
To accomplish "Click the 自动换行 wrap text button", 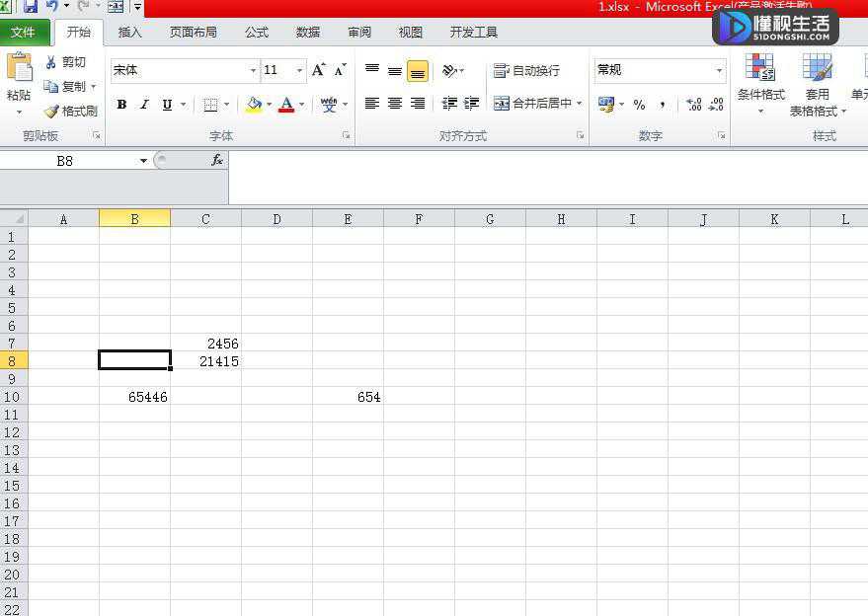I will pyautogui.click(x=526, y=70).
